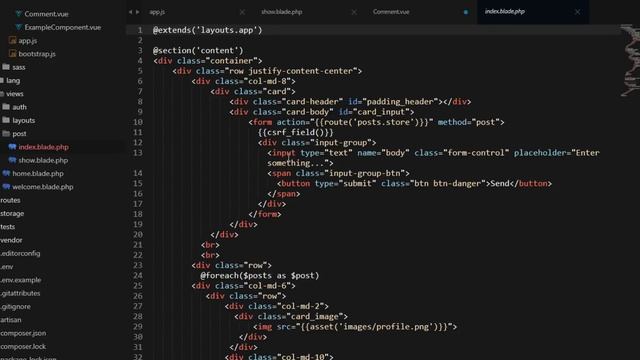Close the show.blade.php tab
The height and width of the screenshot is (360, 640).
[354, 12]
